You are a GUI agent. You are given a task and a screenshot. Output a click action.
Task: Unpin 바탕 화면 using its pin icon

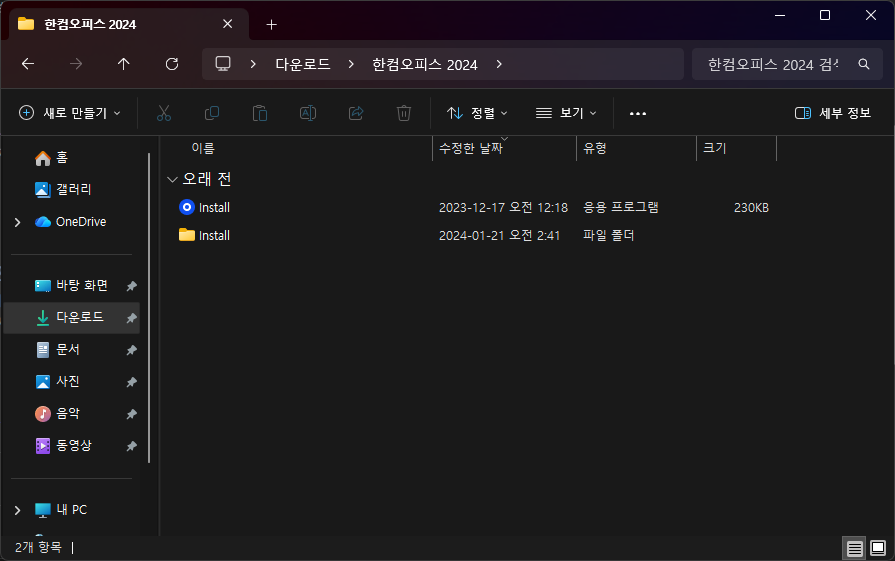(131, 285)
